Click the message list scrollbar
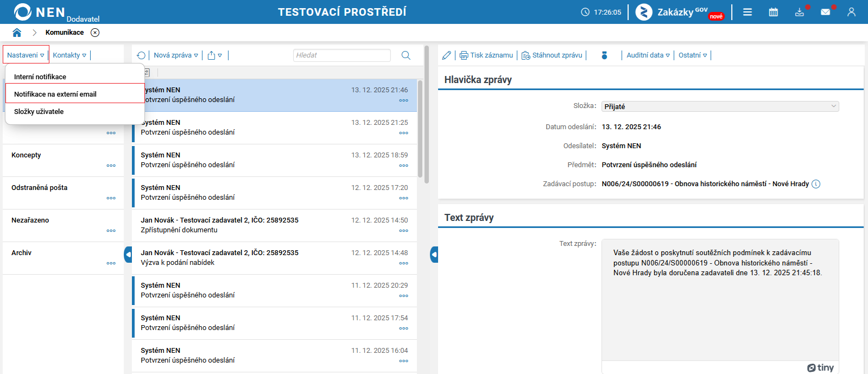The width and height of the screenshot is (868, 374). tap(420, 128)
